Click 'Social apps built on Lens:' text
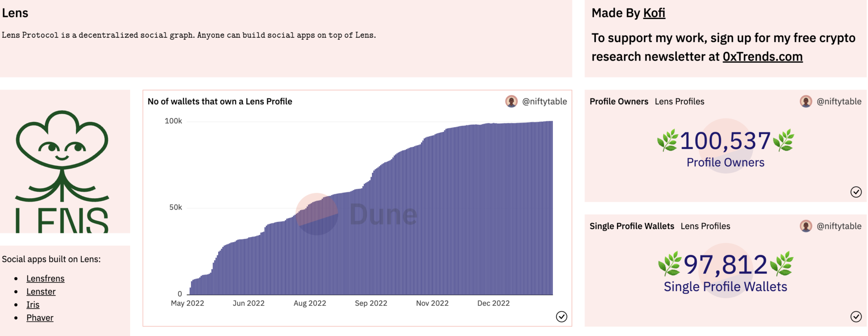Viewport: 868px width, 336px height. click(51, 259)
